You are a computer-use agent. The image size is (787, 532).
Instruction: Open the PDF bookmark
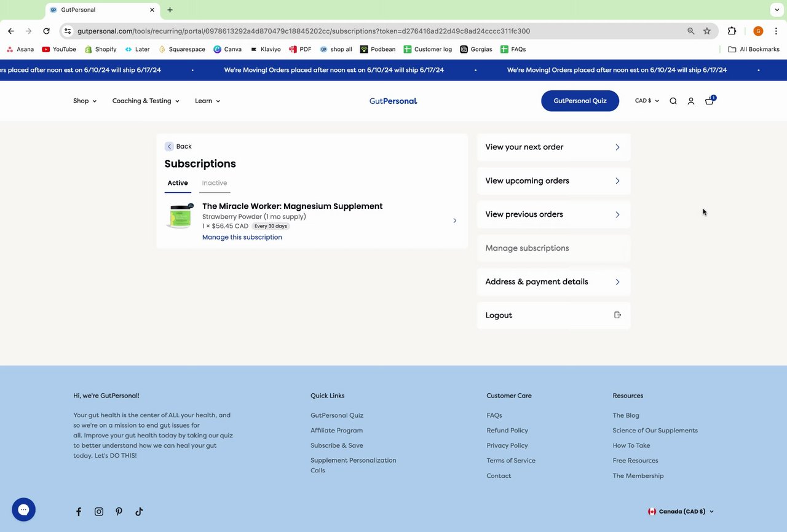300,49
